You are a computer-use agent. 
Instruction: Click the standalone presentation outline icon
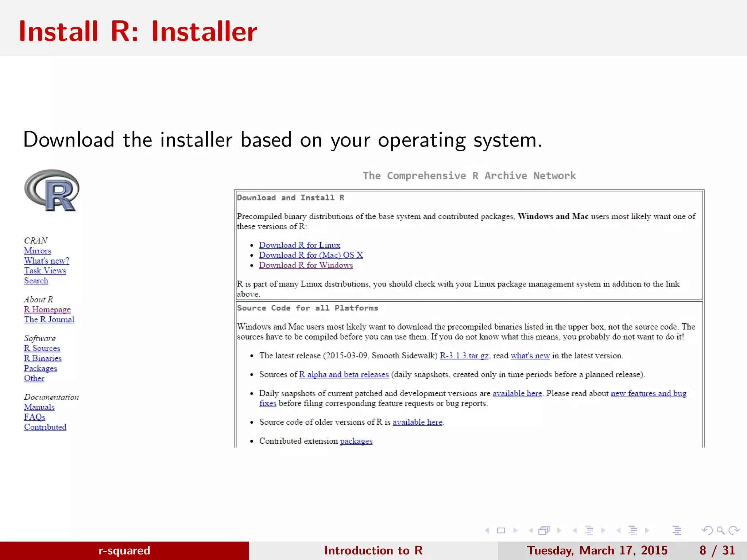[677, 530]
